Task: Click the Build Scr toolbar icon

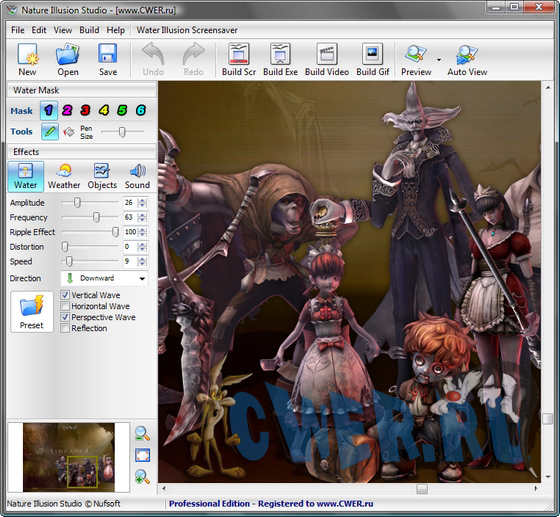Action: coord(239,60)
